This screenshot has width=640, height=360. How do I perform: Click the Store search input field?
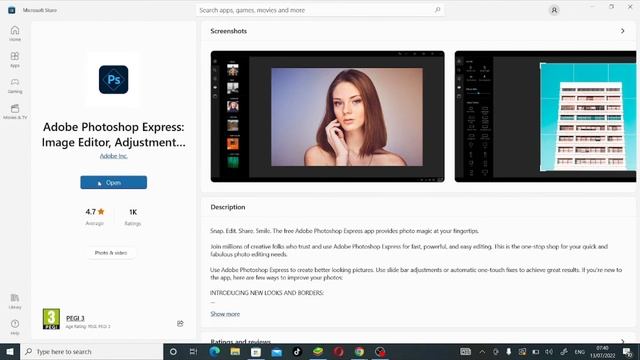[320, 10]
